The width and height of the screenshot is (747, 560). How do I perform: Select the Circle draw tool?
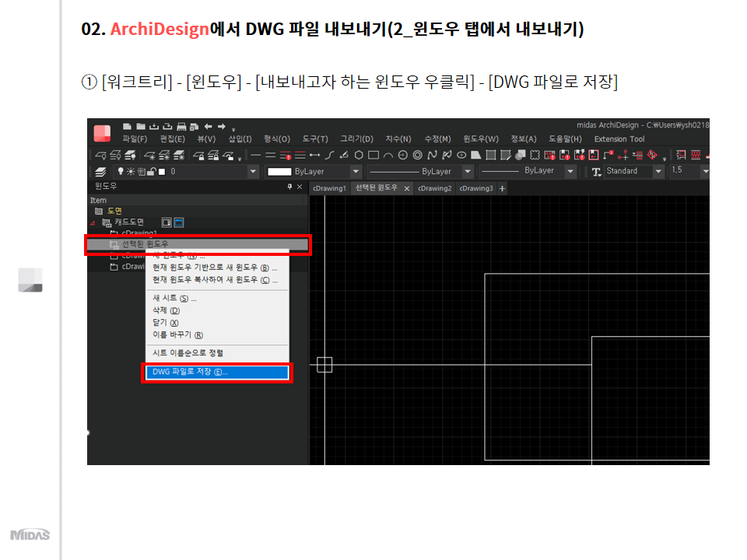click(x=403, y=155)
